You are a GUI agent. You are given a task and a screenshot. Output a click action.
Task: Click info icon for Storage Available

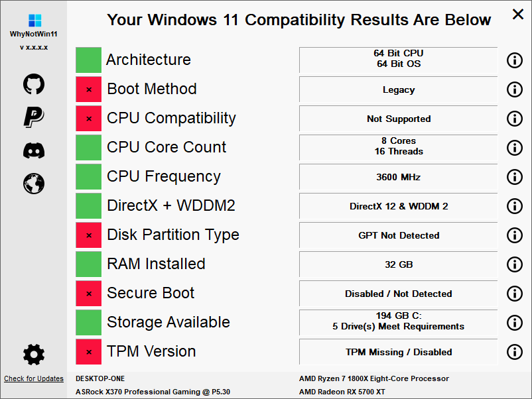tap(515, 323)
